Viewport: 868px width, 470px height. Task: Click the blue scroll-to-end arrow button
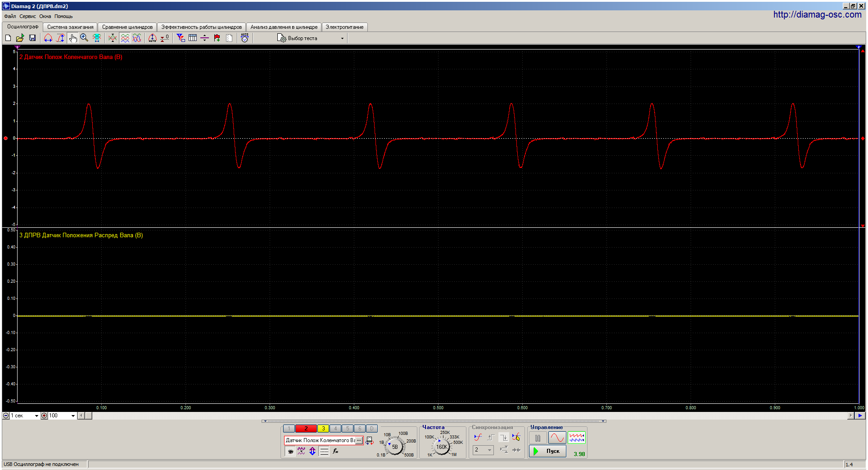[x=860, y=416]
